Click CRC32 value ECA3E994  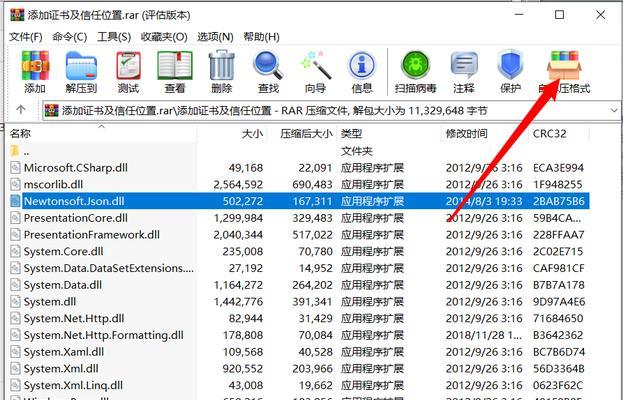tap(558, 168)
